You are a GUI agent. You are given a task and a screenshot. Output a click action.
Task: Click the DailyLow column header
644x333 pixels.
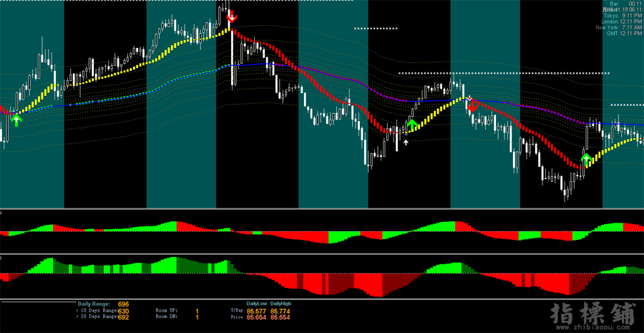tap(257, 304)
